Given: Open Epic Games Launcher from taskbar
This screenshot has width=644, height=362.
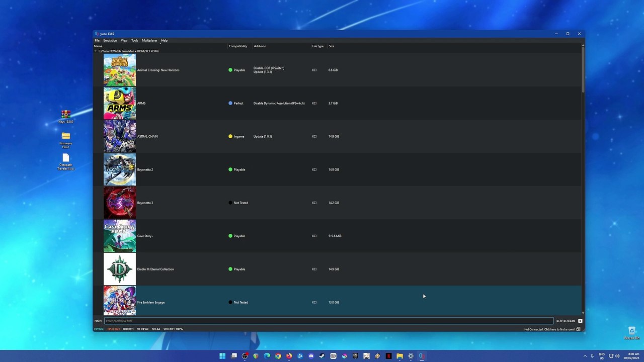Looking at the screenshot, I should (x=355, y=356).
